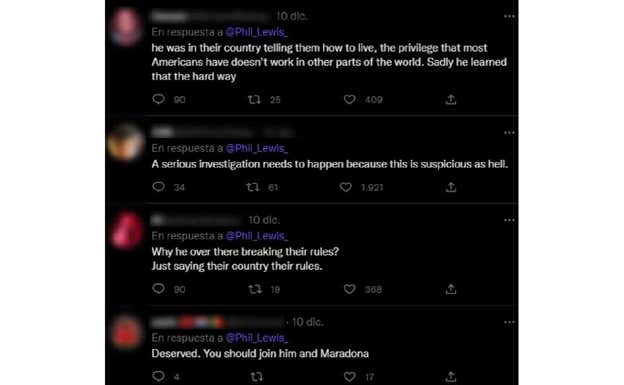Like the 'serious investigation' tweet
The height and width of the screenshot is (385, 624).
pos(345,187)
